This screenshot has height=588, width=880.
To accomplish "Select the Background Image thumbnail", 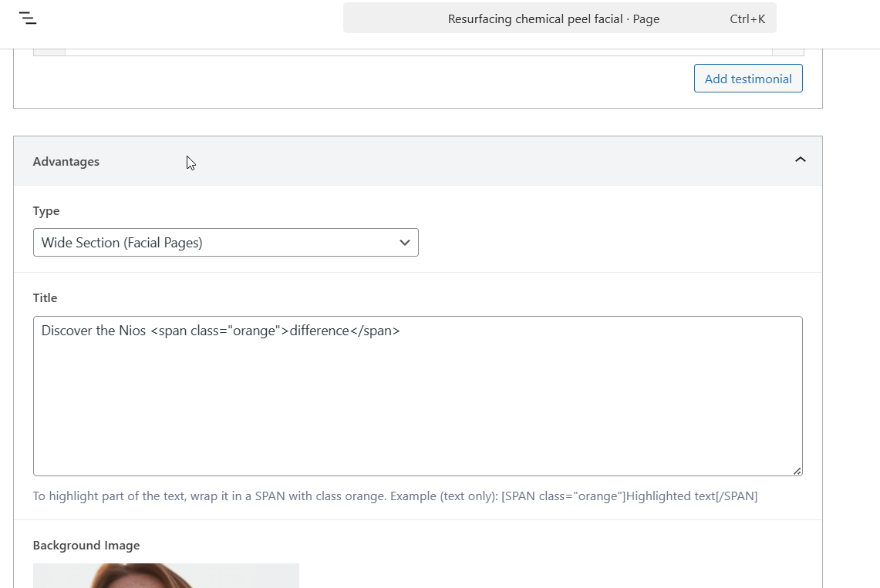I will click(x=166, y=576).
